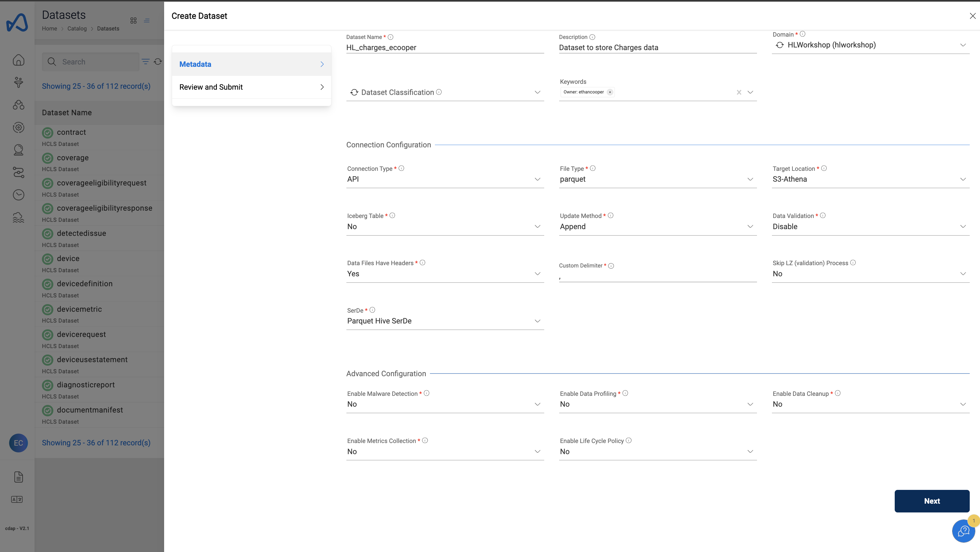
Task: Select the Review and Submit step
Action: (251, 87)
